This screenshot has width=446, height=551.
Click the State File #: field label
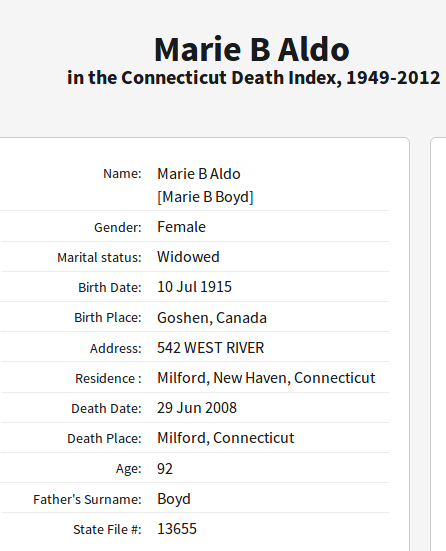pos(107,530)
